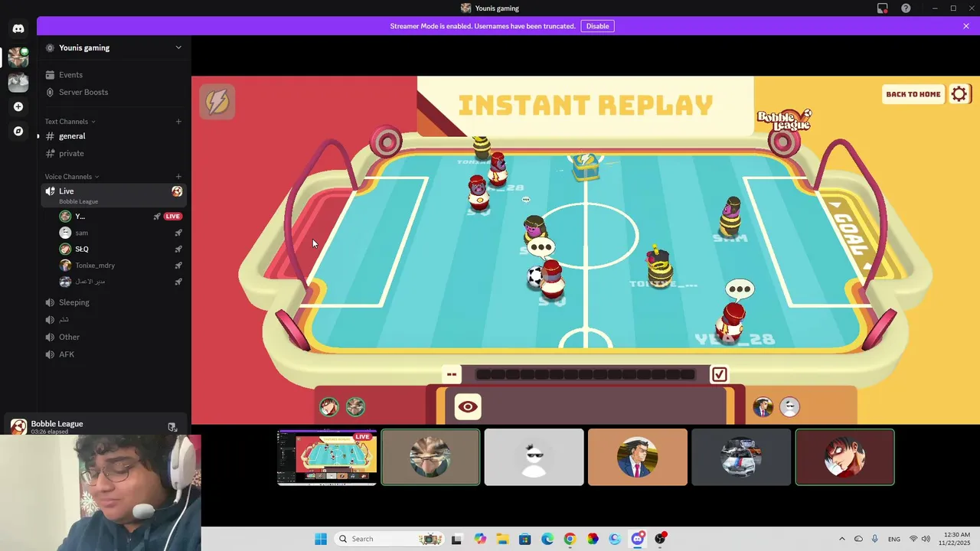The width and height of the screenshot is (980, 551).
Task: Select the white avatar participant tile
Action: 534,458
